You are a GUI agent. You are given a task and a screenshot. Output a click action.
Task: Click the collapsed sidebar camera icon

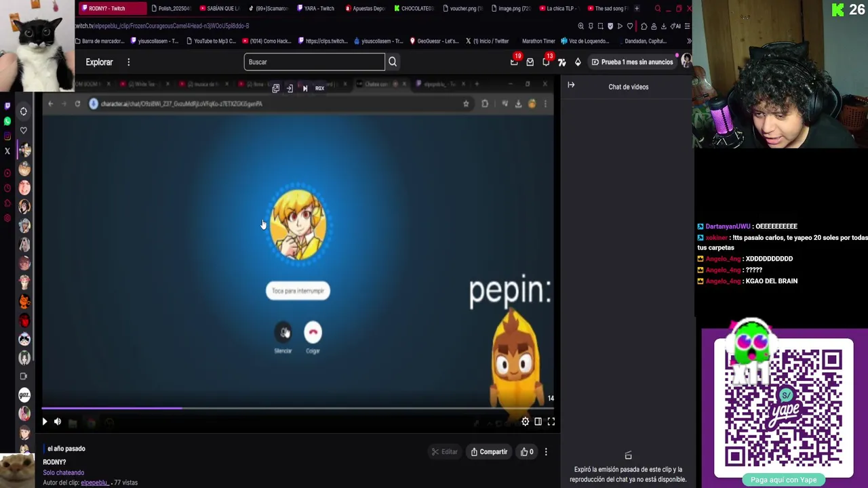coord(24,376)
